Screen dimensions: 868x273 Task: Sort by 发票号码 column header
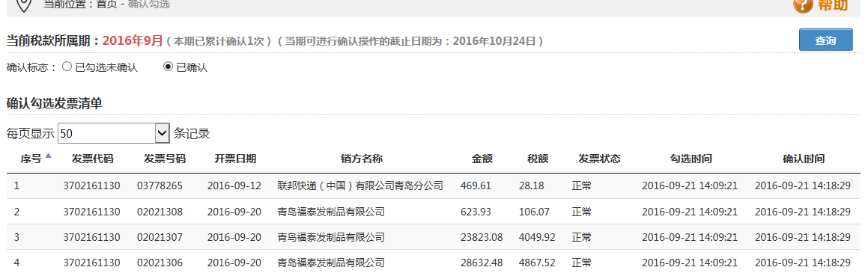click(x=165, y=159)
